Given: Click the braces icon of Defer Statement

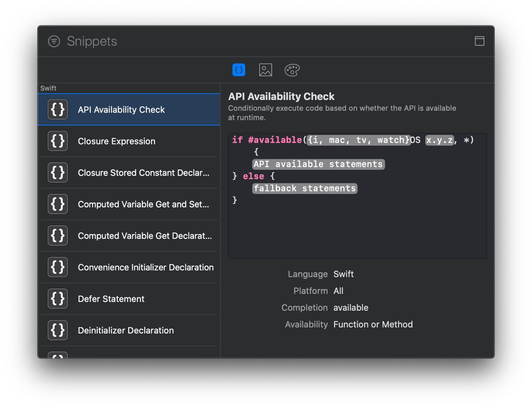Looking at the screenshot, I should click(x=58, y=299).
